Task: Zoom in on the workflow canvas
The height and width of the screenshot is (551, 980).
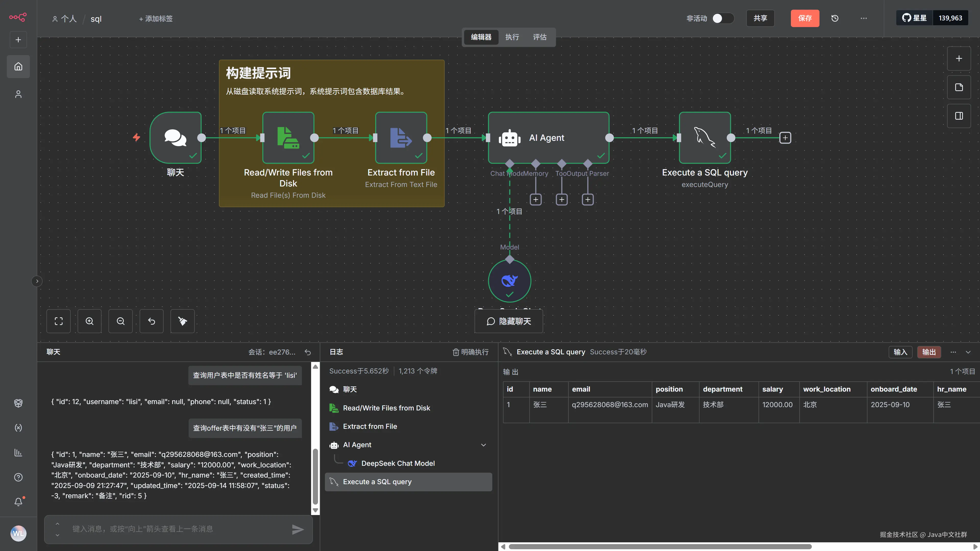Action: click(x=89, y=321)
